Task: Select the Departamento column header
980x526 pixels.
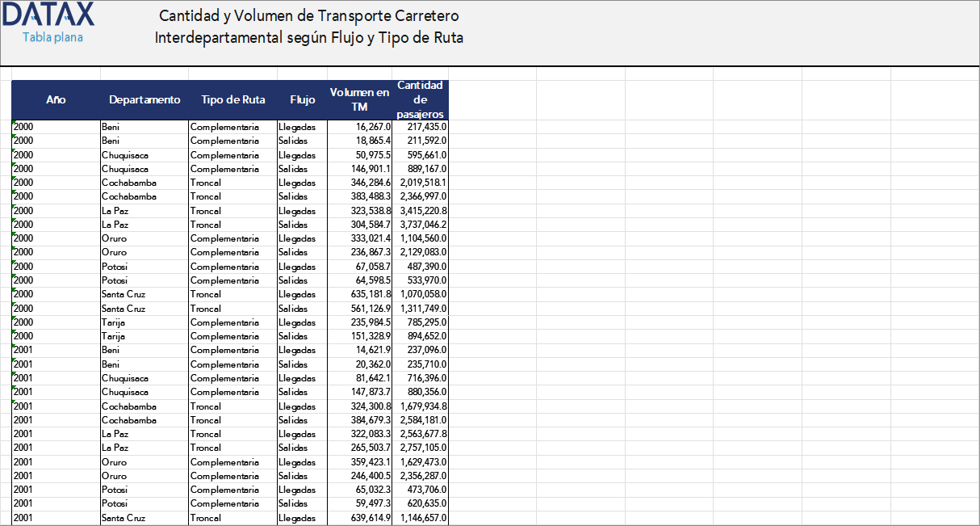Action: pyautogui.click(x=144, y=99)
